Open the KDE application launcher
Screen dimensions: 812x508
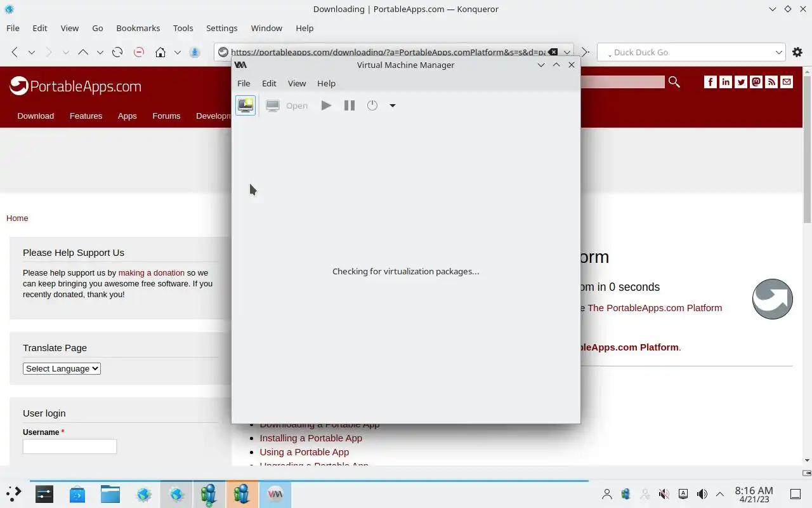(13, 493)
